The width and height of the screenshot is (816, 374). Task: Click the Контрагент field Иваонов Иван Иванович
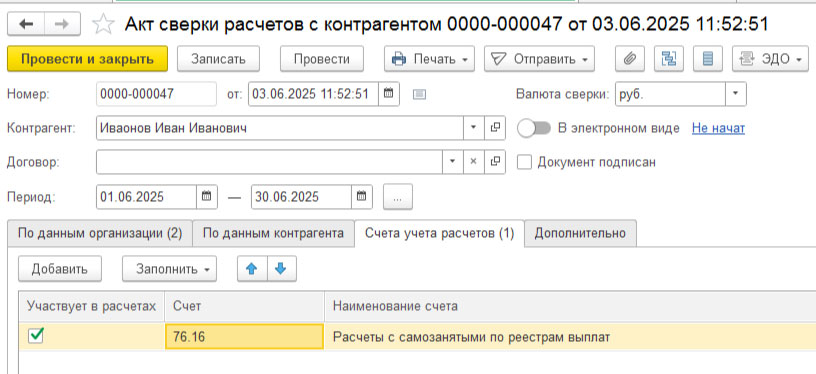(280, 128)
